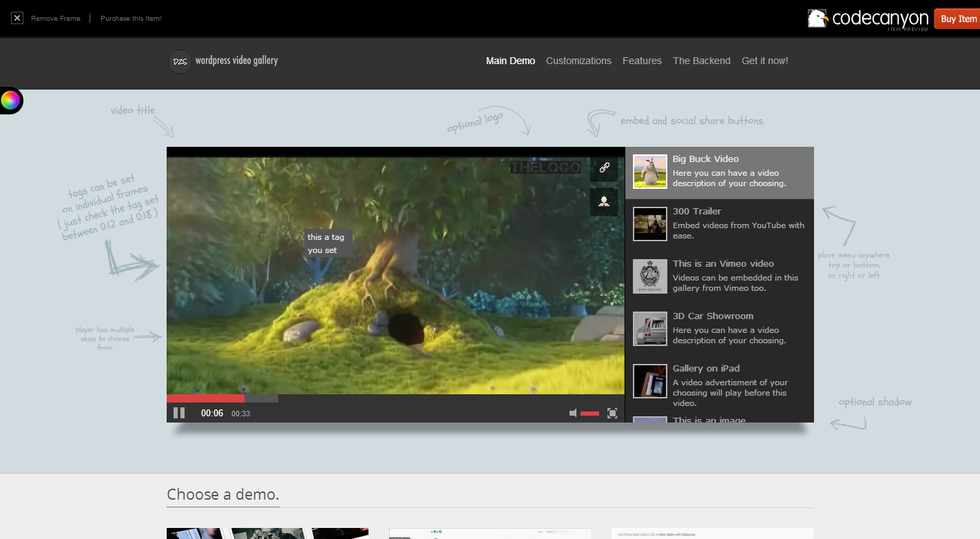Click the Big Buck Video title text

(x=706, y=159)
